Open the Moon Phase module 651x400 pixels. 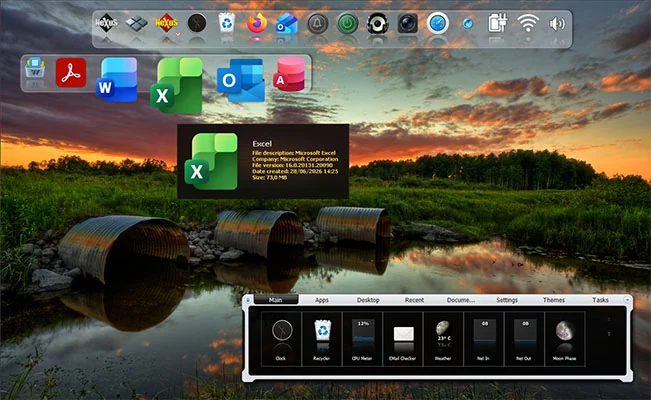click(565, 339)
